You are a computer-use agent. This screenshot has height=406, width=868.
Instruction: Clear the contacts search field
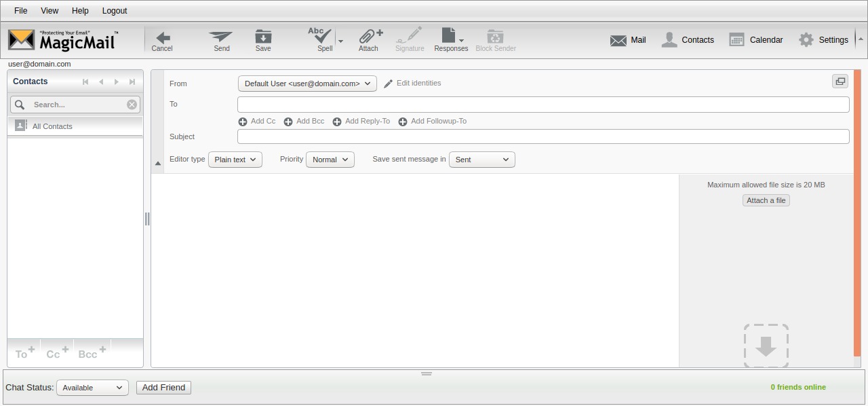(132, 105)
